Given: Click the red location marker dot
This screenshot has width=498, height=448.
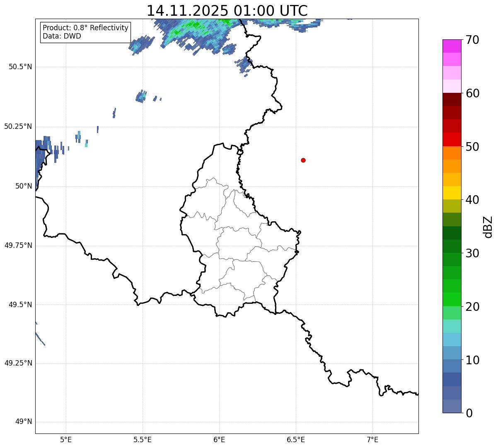Looking at the screenshot, I should click(x=303, y=160).
